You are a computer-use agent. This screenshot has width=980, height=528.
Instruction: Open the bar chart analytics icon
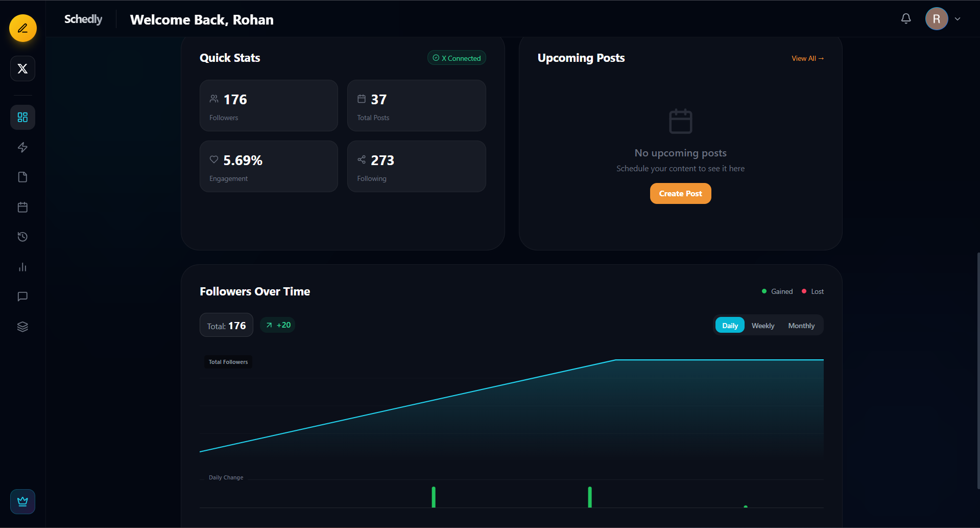23,267
